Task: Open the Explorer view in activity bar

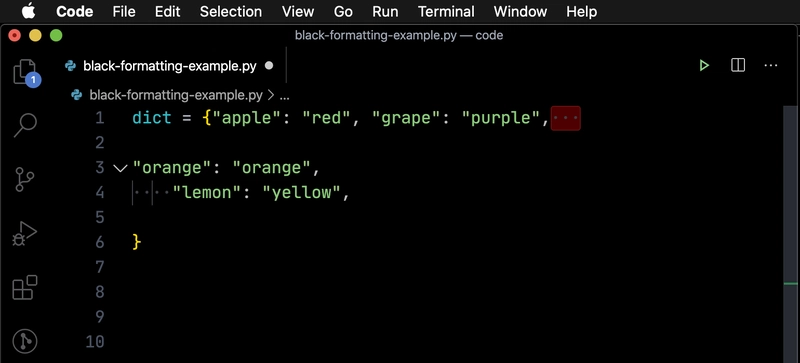Action: tap(25, 72)
